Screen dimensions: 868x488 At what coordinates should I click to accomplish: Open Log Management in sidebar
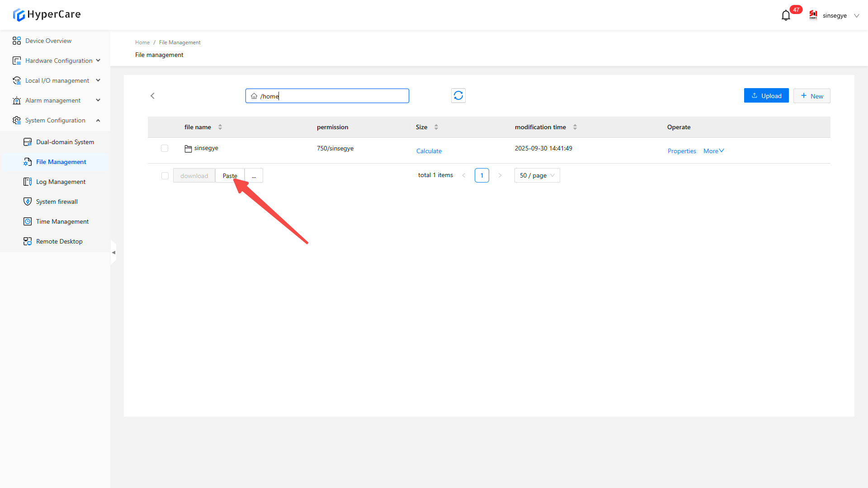(x=61, y=182)
